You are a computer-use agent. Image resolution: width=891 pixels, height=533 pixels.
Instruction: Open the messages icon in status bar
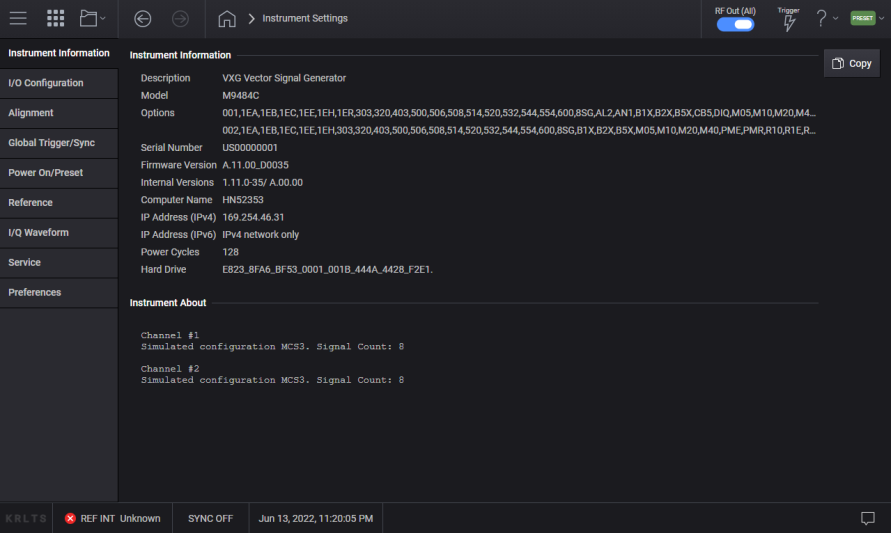click(868, 518)
